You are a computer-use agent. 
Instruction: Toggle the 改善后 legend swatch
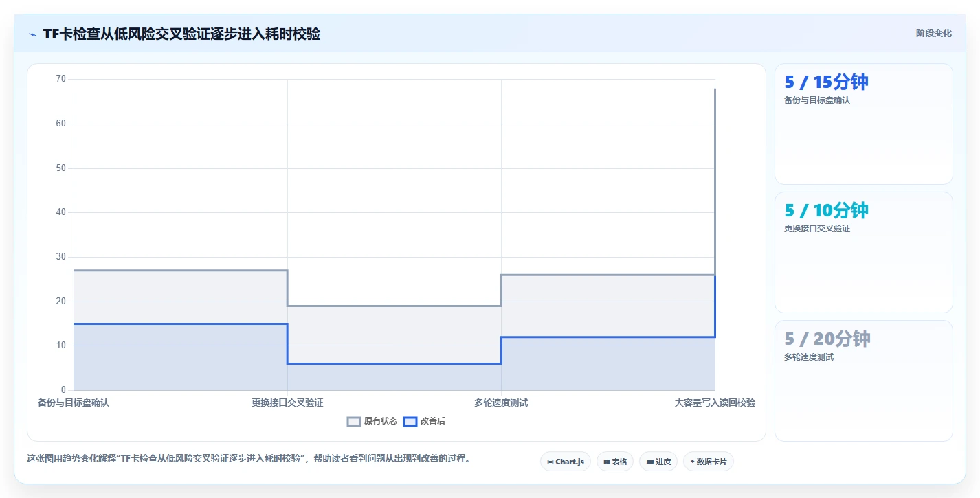[x=410, y=422]
